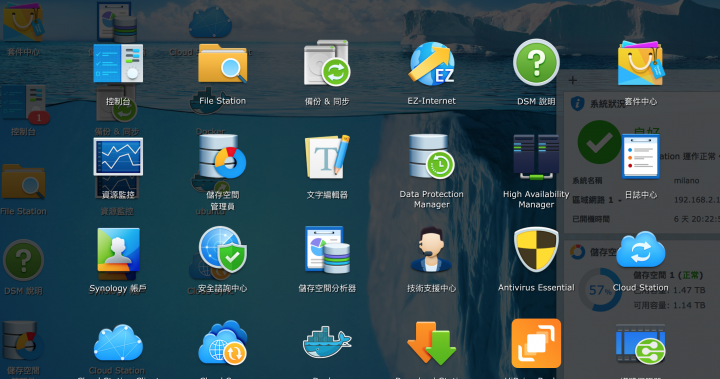
Task: Open 媒體伺服器 with the film strip icon
Action: [641, 345]
